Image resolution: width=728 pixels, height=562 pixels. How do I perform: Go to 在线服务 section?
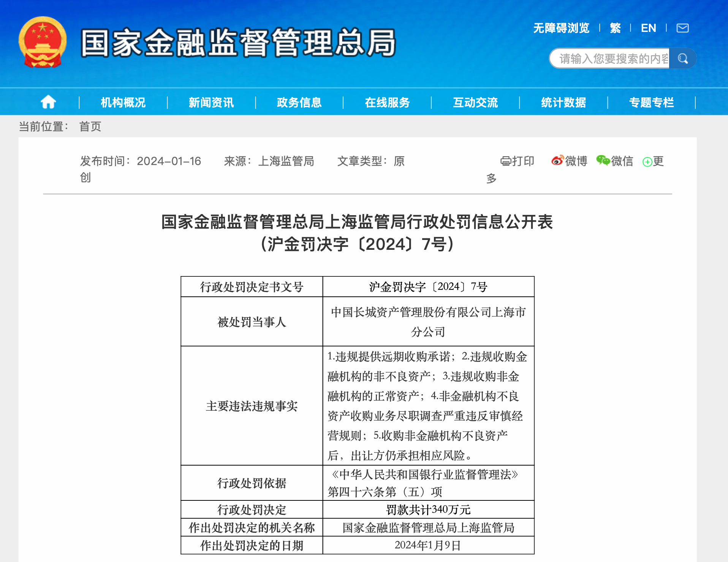pos(387,102)
